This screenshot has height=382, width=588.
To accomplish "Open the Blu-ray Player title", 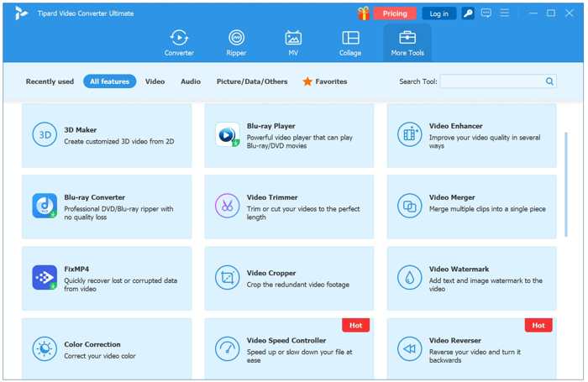I will click(270, 126).
